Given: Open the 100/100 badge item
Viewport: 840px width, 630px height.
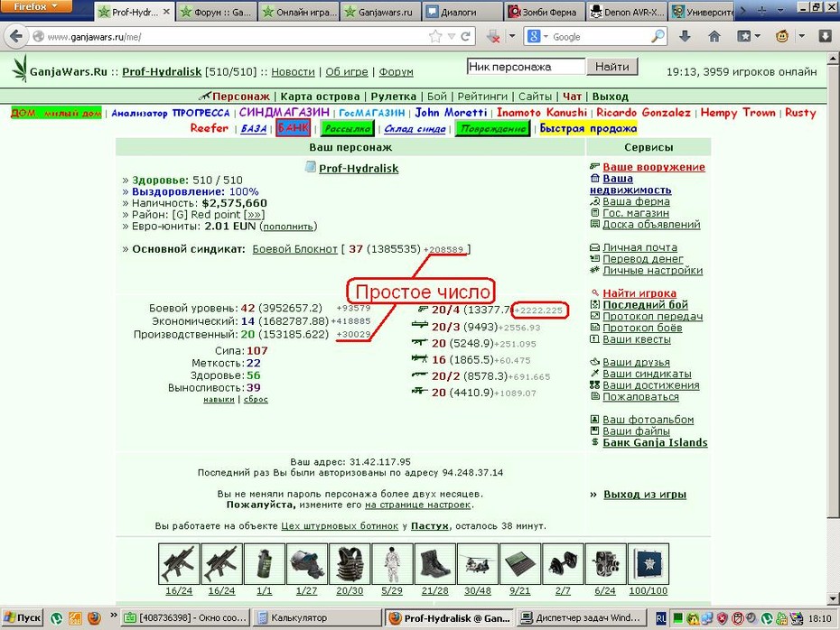Looking at the screenshot, I should tap(649, 563).
